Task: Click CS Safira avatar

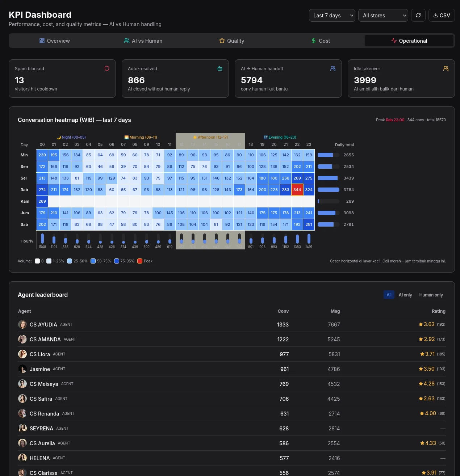Action: [22, 399]
